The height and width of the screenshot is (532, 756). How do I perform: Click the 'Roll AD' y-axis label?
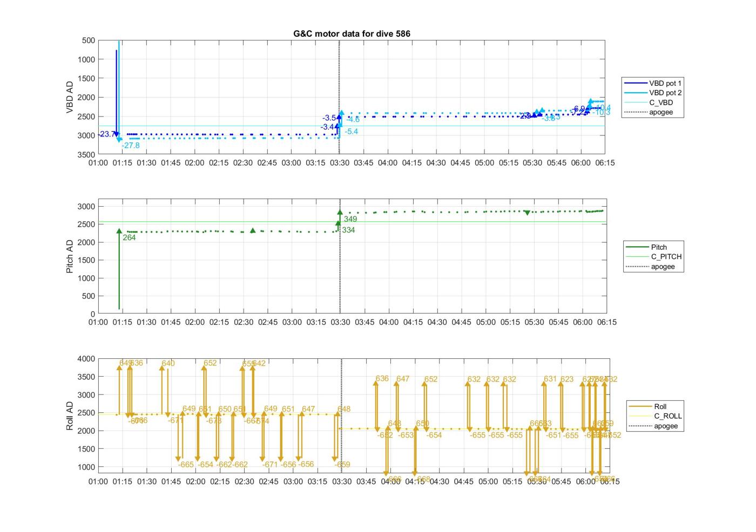pyautogui.click(x=70, y=415)
